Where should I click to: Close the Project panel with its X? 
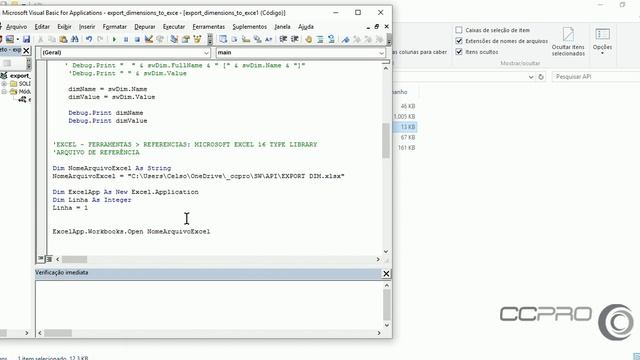click(26, 51)
